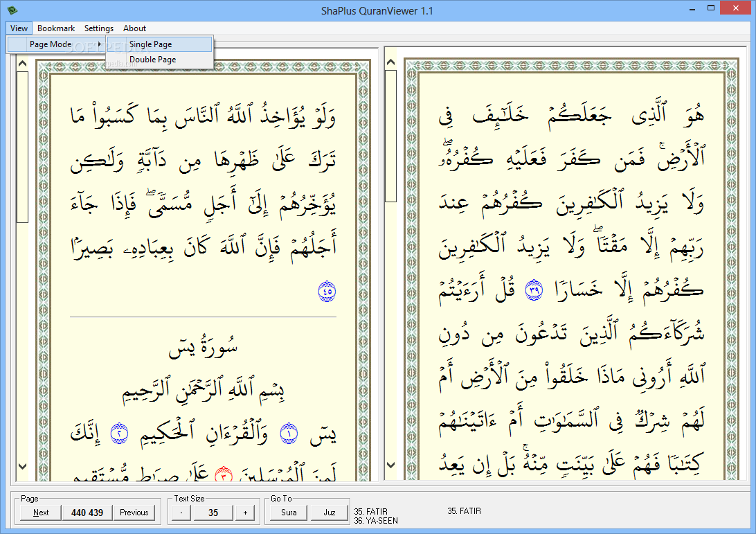Image resolution: width=756 pixels, height=534 pixels.
Task: Select Single Page mode
Action: (x=159, y=44)
